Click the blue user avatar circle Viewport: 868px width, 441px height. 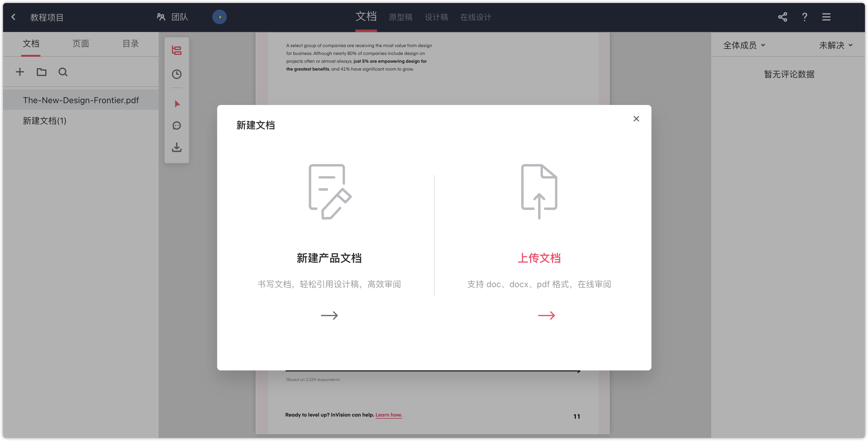219,17
